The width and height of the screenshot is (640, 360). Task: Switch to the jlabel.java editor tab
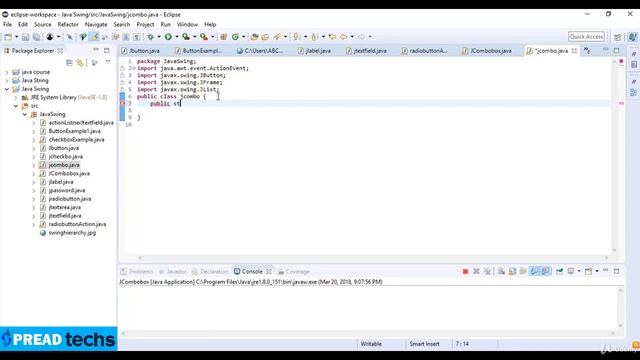(x=314, y=51)
